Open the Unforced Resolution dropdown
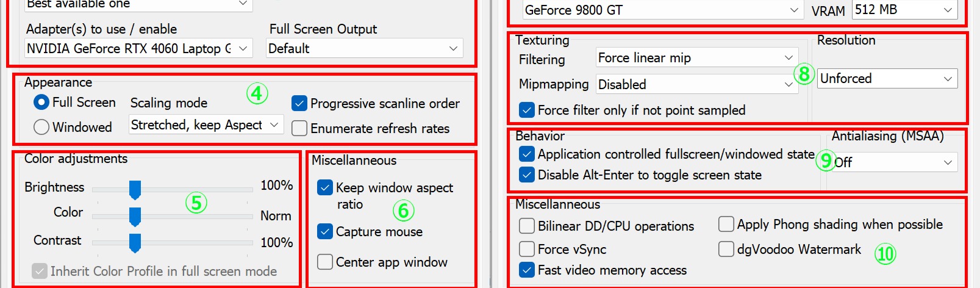 (x=887, y=79)
